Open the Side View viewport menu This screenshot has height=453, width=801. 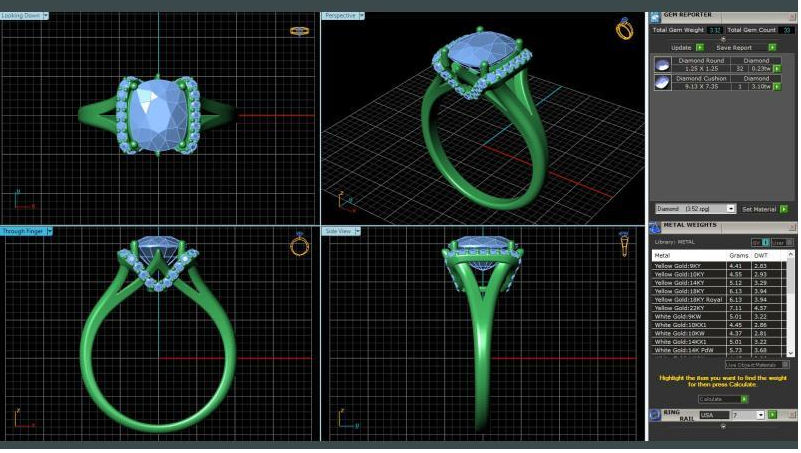click(356, 231)
